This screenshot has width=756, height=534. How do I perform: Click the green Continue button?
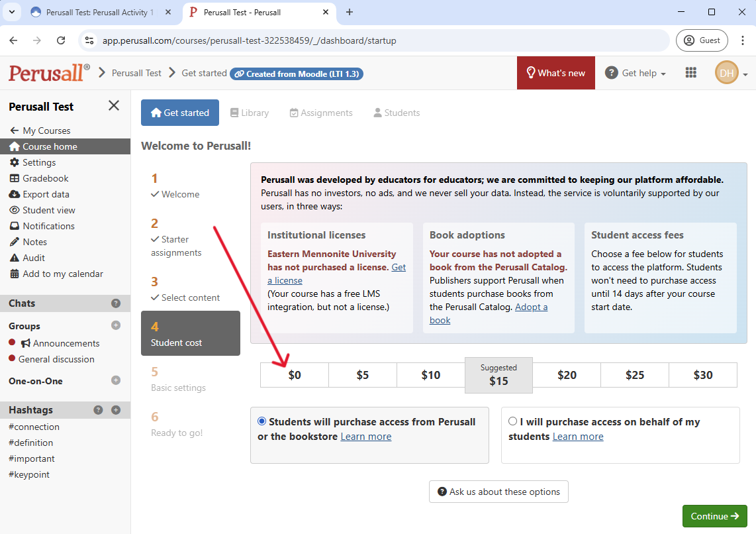click(714, 516)
